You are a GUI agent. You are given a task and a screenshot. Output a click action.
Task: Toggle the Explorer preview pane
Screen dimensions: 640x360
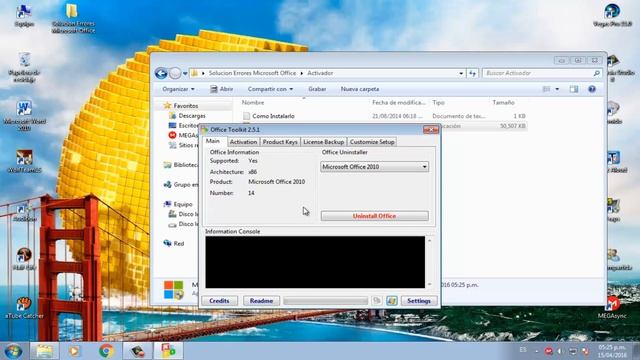coord(574,89)
